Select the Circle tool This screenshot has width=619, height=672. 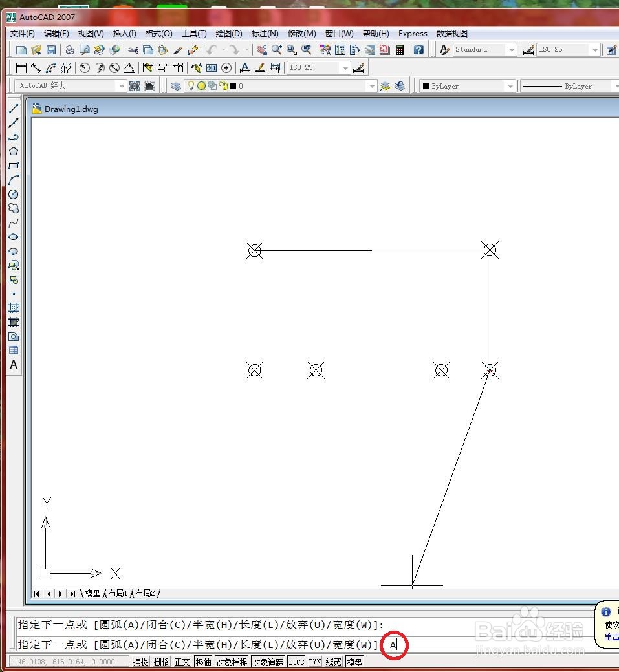14,194
